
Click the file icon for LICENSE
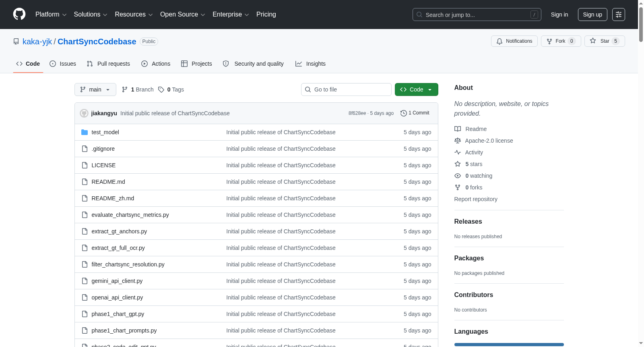[x=85, y=165]
